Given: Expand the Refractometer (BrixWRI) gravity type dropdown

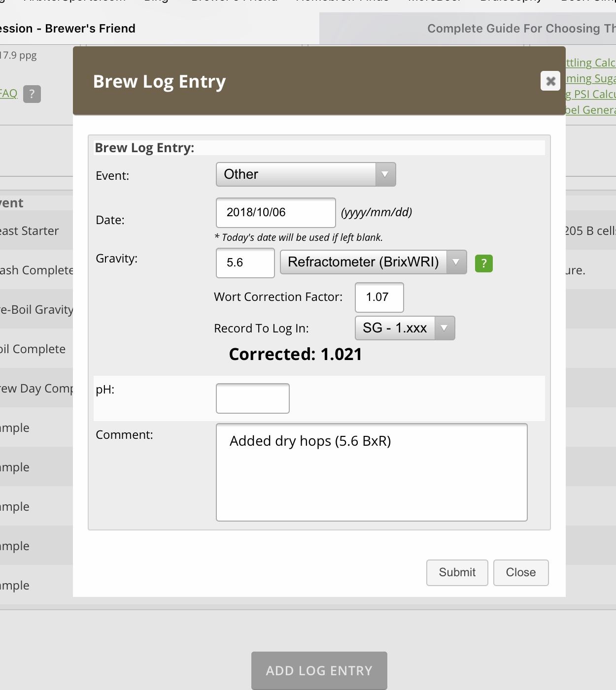Looking at the screenshot, I should point(373,262).
